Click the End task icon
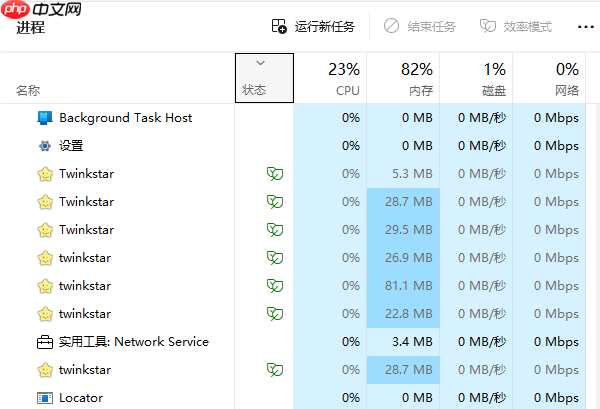 click(391, 26)
